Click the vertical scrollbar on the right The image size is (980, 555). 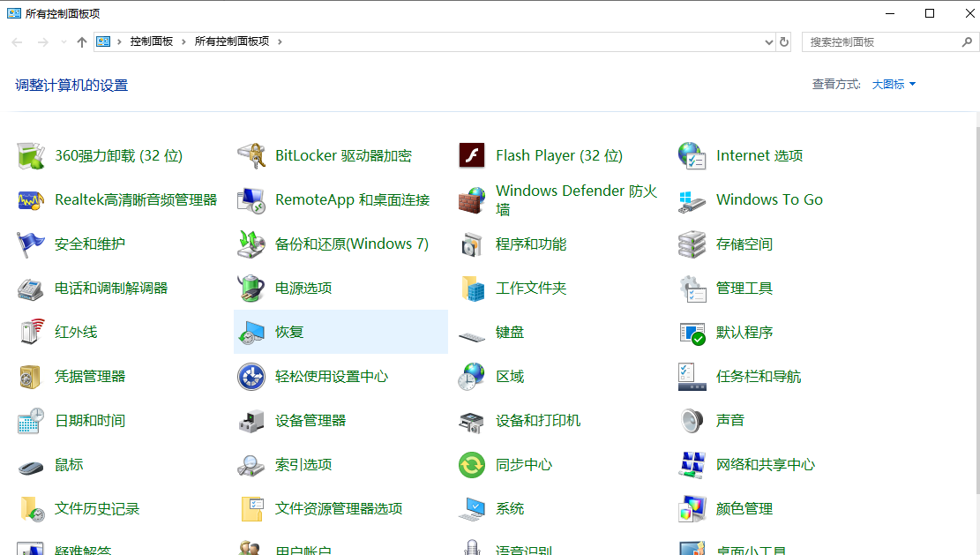point(976,312)
